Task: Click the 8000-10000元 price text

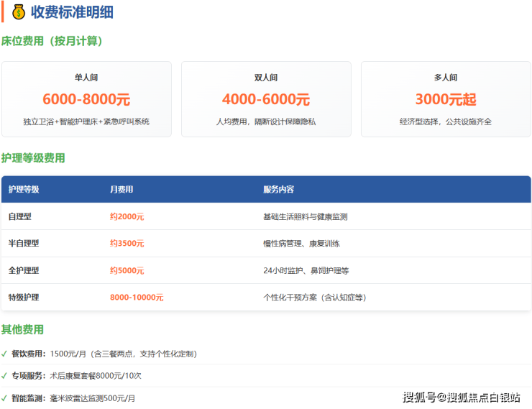Action: pyautogui.click(x=137, y=298)
